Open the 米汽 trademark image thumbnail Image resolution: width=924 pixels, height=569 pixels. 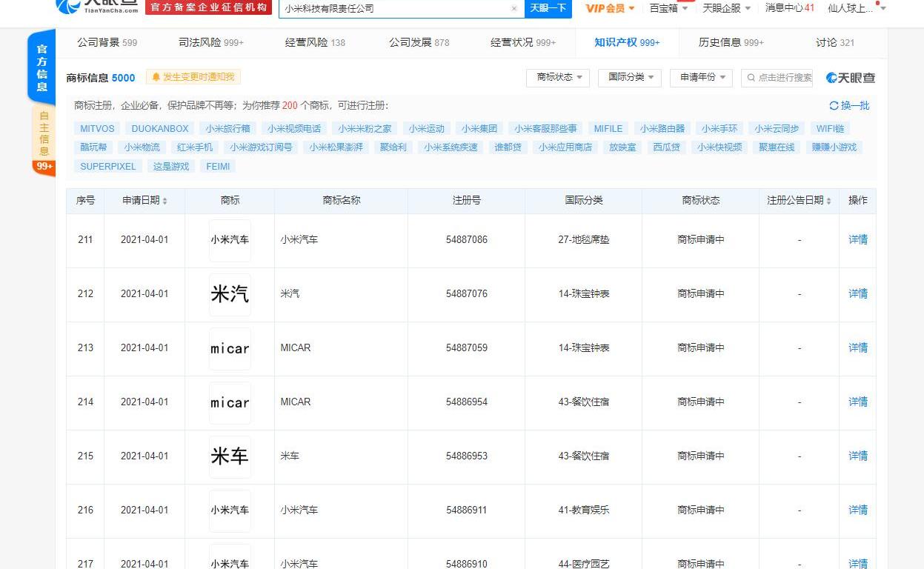coord(230,294)
